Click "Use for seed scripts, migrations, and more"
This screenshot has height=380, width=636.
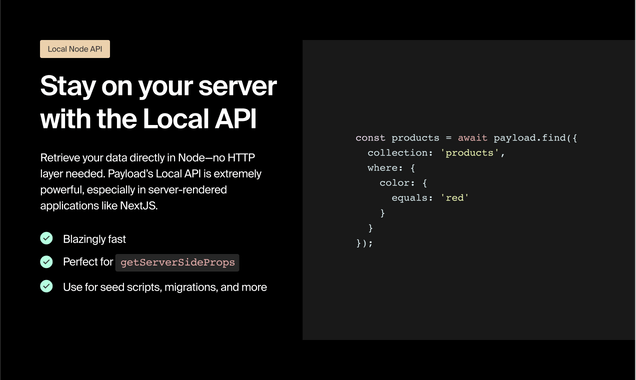[165, 287]
